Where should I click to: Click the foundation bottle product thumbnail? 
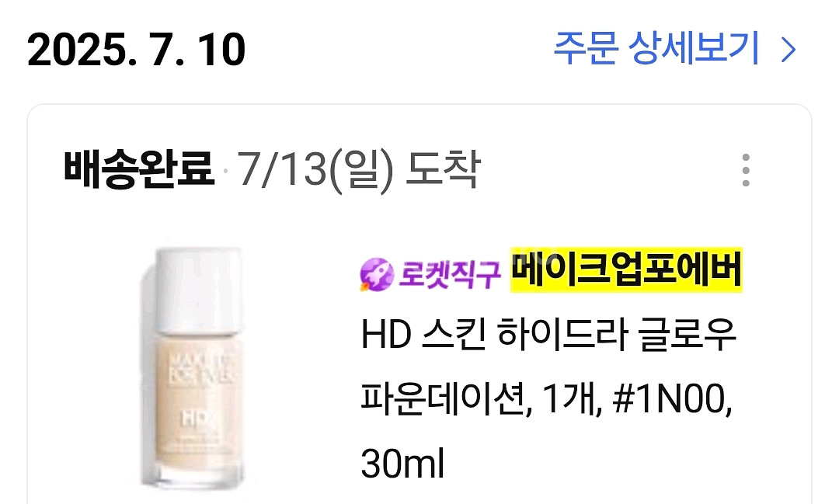point(193,367)
